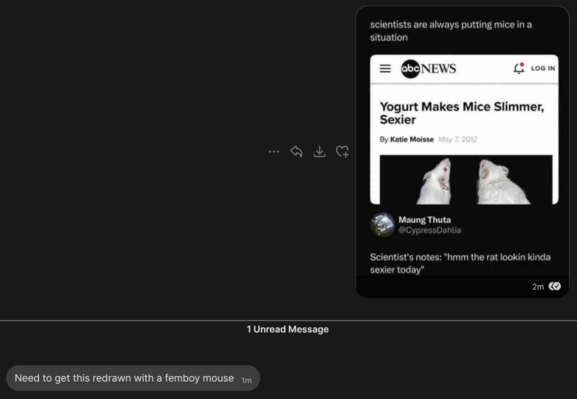Add a reaction with the heart-plus icon
Viewport: 577px width, 399px height.
[x=342, y=151]
